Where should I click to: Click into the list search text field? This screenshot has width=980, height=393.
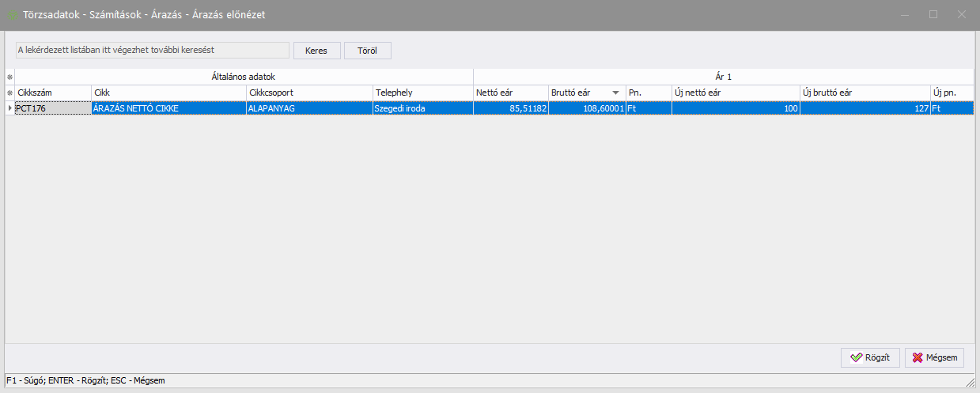(153, 50)
